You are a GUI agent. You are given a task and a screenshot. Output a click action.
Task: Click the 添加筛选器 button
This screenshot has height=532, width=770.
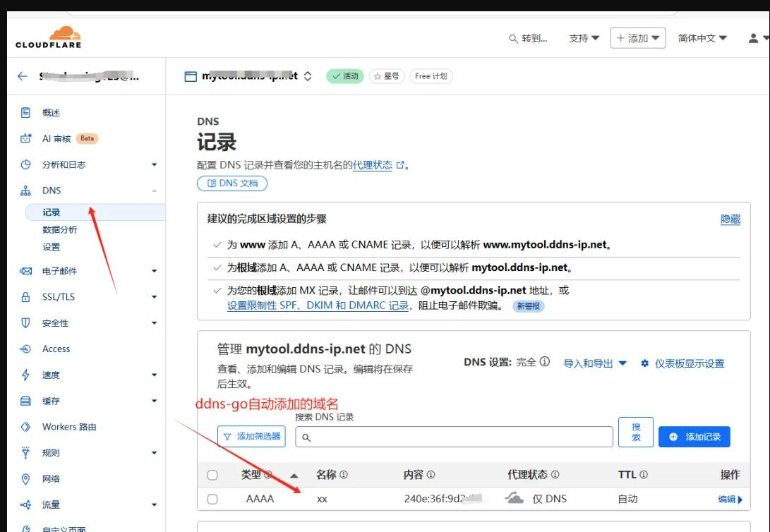pyautogui.click(x=251, y=436)
